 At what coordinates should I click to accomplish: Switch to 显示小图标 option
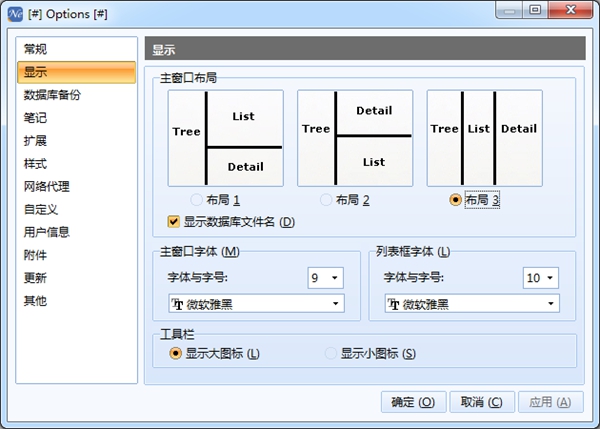click(331, 353)
